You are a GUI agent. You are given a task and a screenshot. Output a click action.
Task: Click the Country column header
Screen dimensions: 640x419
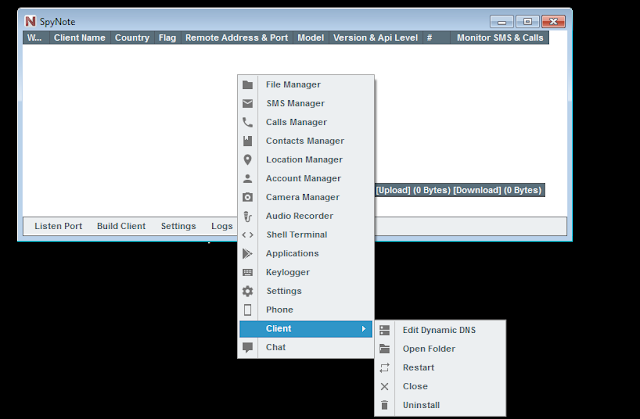pyautogui.click(x=132, y=38)
